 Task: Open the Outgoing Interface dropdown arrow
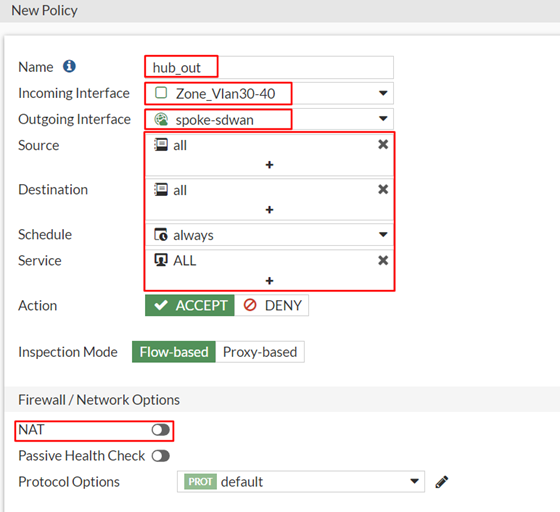383,119
